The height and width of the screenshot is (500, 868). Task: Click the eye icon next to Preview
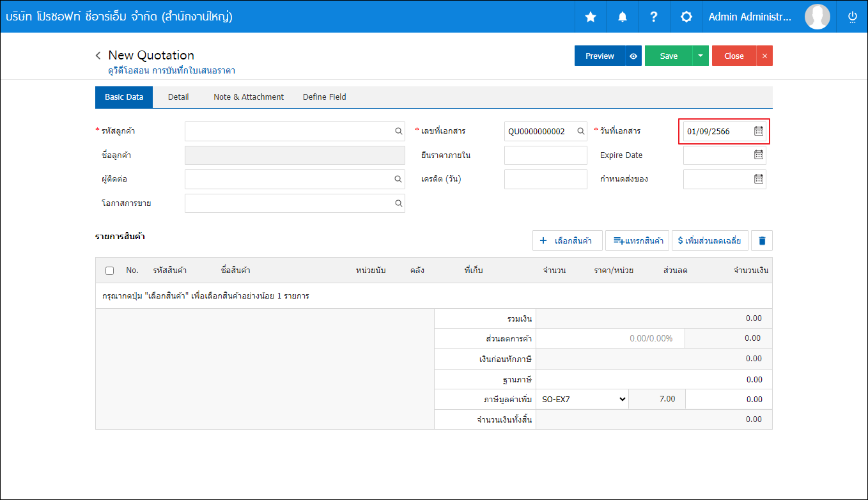pyautogui.click(x=633, y=56)
